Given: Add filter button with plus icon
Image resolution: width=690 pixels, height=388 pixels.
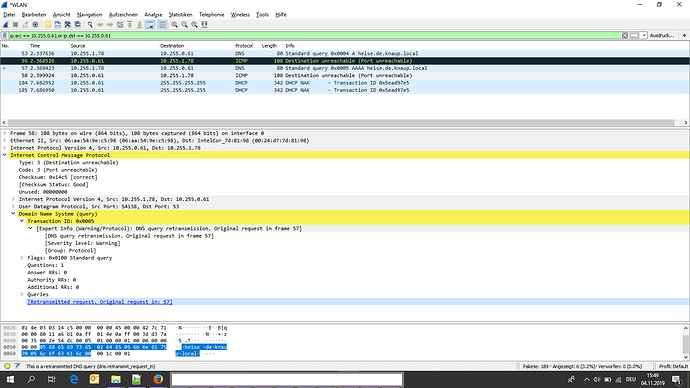Looking at the screenshot, I should coord(684,35).
